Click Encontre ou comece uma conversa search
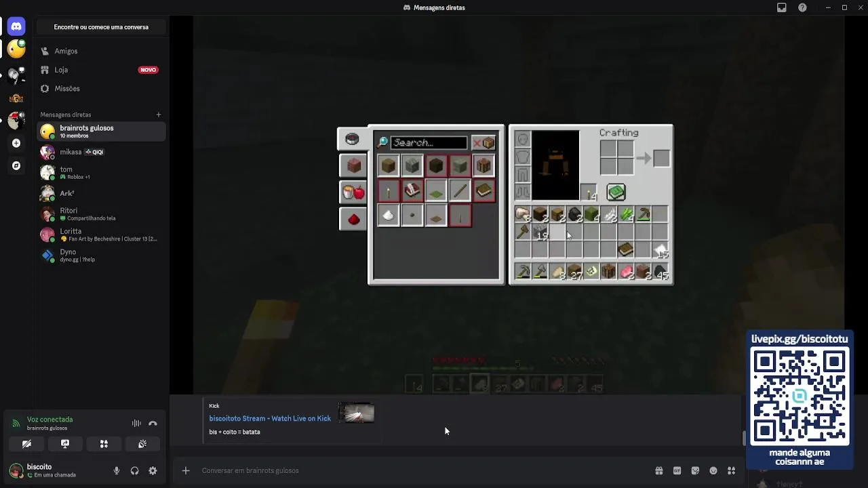This screenshot has width=868, height=488. pyautogui.click(x=101, y=27)
